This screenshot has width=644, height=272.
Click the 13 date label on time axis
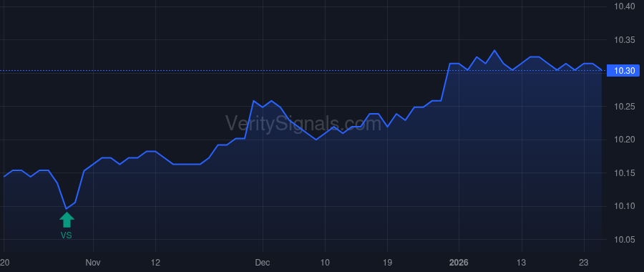522,263
